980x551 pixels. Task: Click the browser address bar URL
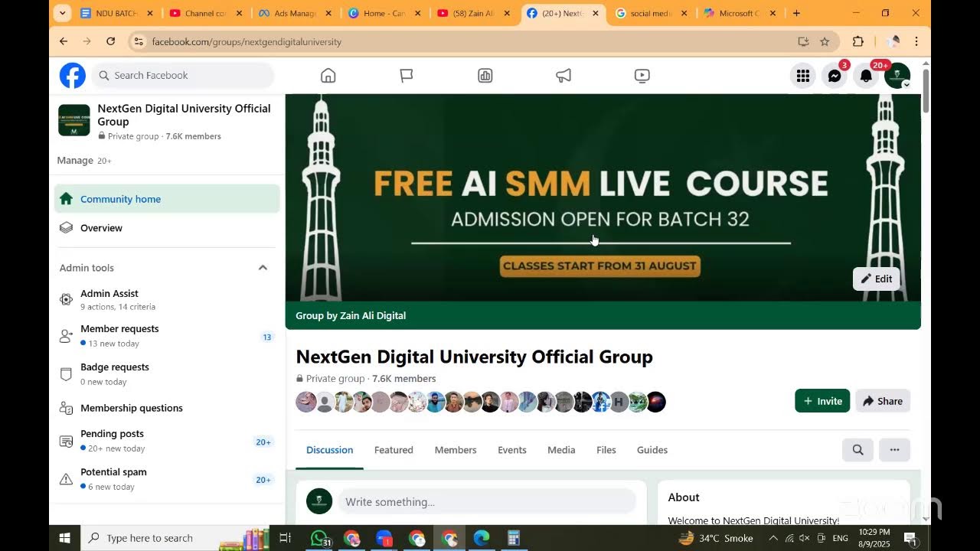point(247,41)
